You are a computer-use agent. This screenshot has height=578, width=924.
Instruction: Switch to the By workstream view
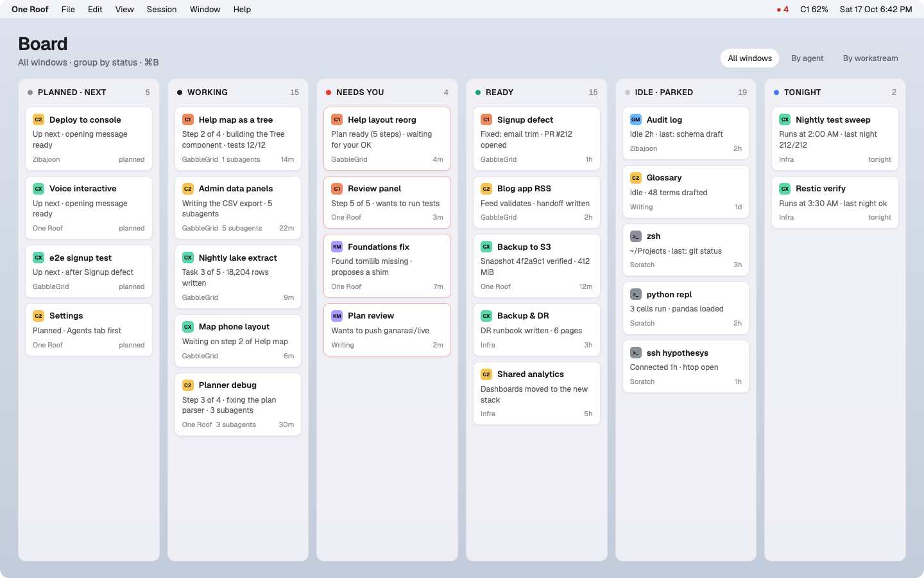point(871,58)
